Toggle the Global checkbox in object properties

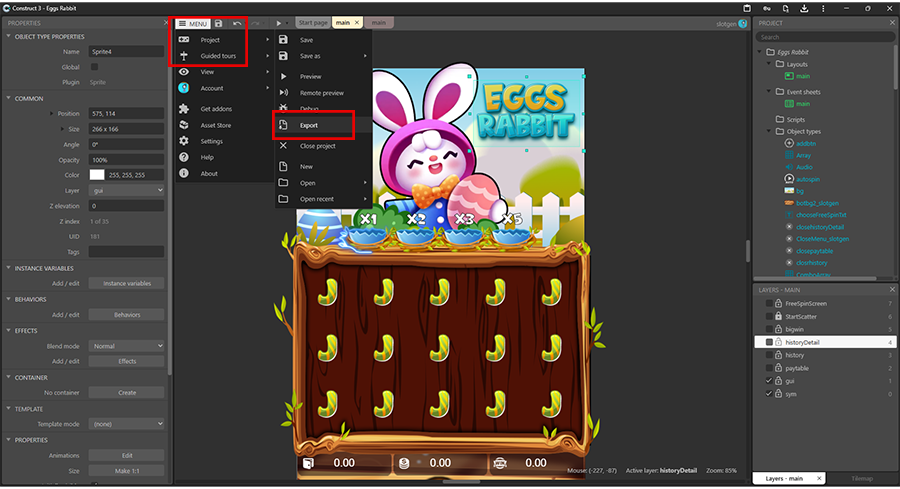pos(95,67)
